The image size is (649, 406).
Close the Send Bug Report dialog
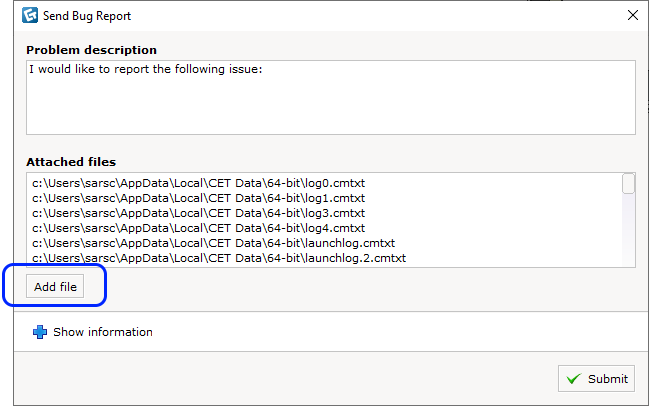pyautogui.click(x=632, y=15)
